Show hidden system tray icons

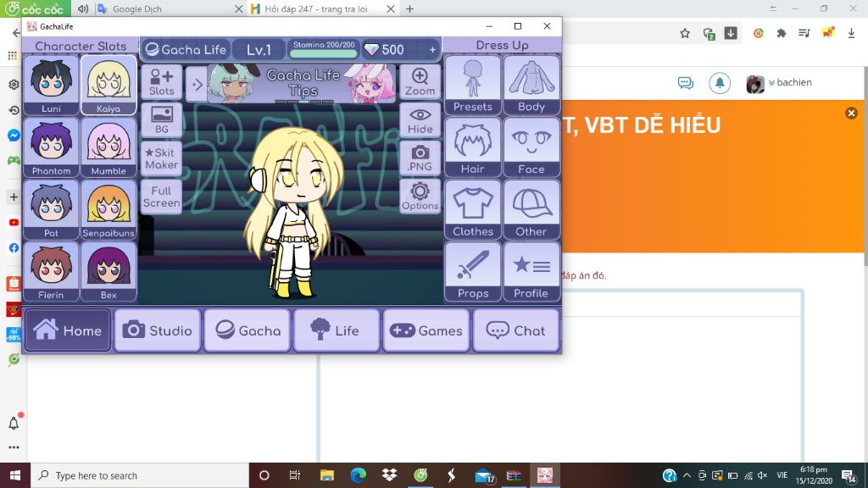pyautogui.click(x=687, y=475)
